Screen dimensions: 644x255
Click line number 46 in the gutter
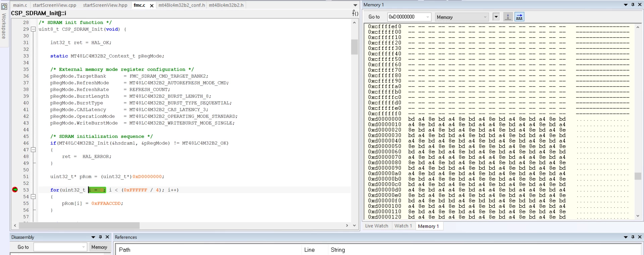26,143
